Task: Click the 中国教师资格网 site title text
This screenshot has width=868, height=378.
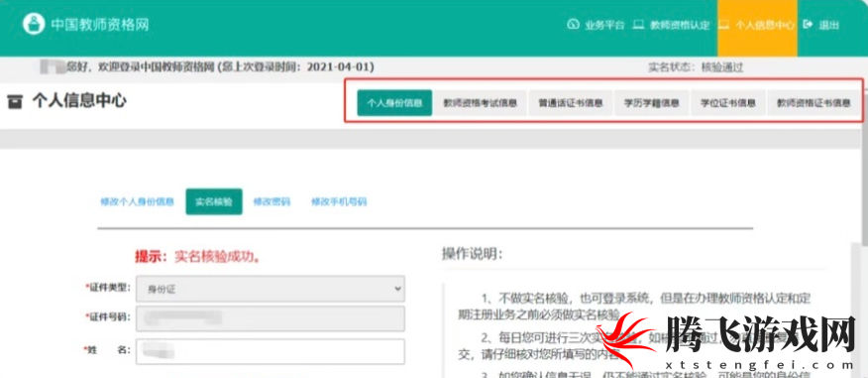Action: 100,25
